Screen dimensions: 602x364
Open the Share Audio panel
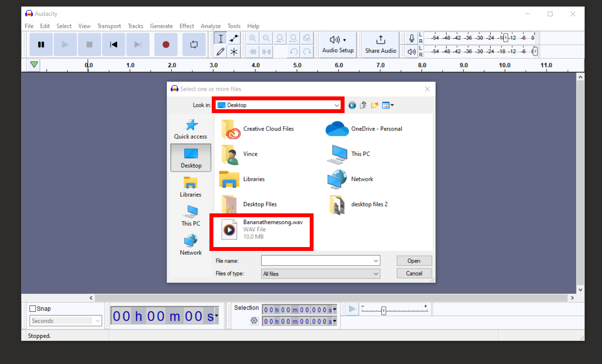[x=381, y=44]
